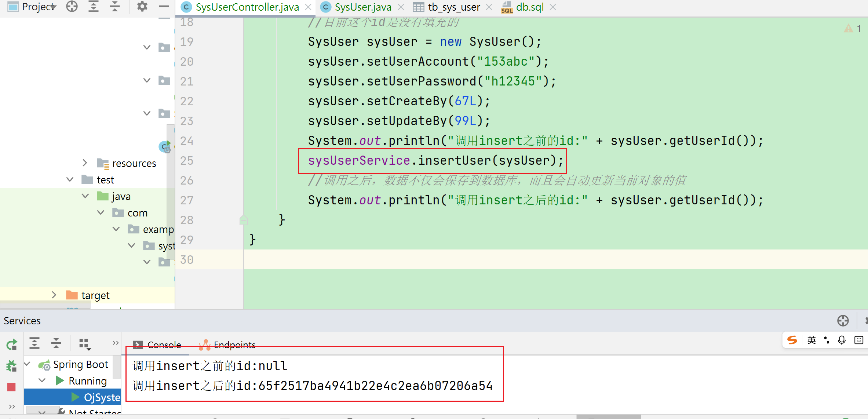Viewport: 868px width, 419px height.
Task: Expand the resources folder
Action: coord(85,163)
